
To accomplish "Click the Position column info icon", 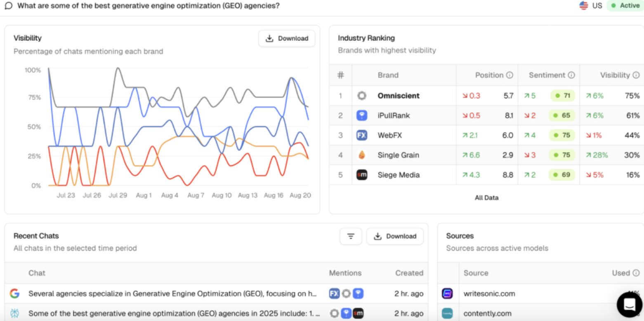I will point(510,75).
